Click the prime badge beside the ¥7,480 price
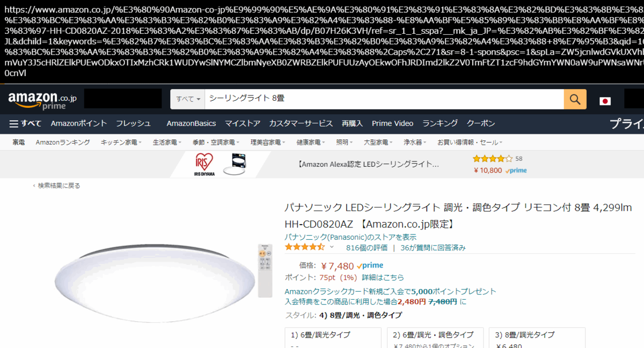The height and width of the screenshot is (348, 644). [x=370, y=265]
